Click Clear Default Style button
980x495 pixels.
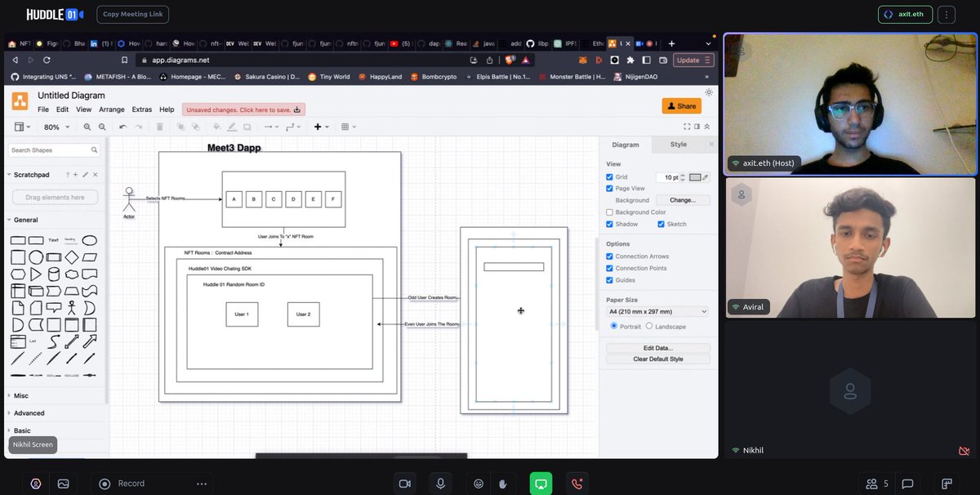click(x=658, y=359)
